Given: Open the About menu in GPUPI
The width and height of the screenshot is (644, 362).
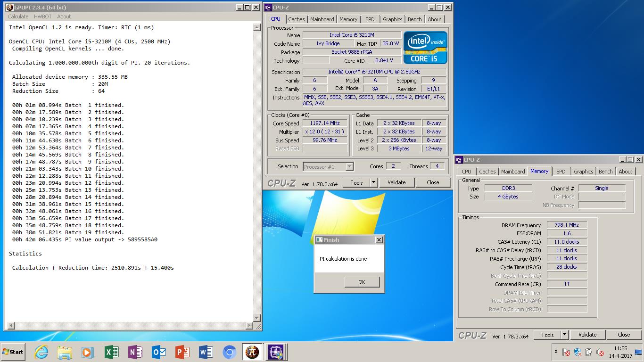Looking at the screenshot, I should (x=64, y=16).
